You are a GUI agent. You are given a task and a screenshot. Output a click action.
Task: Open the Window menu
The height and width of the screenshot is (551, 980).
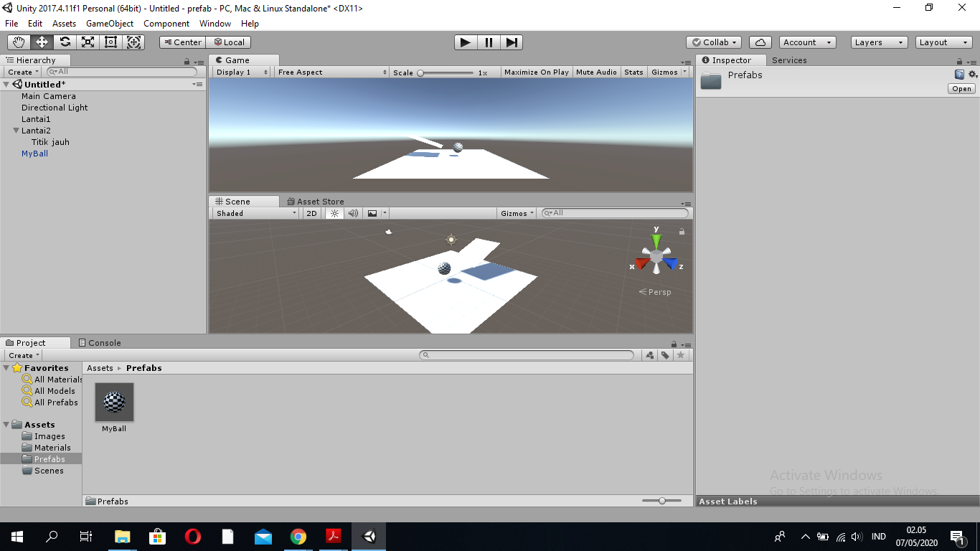[x=215, y=24]
